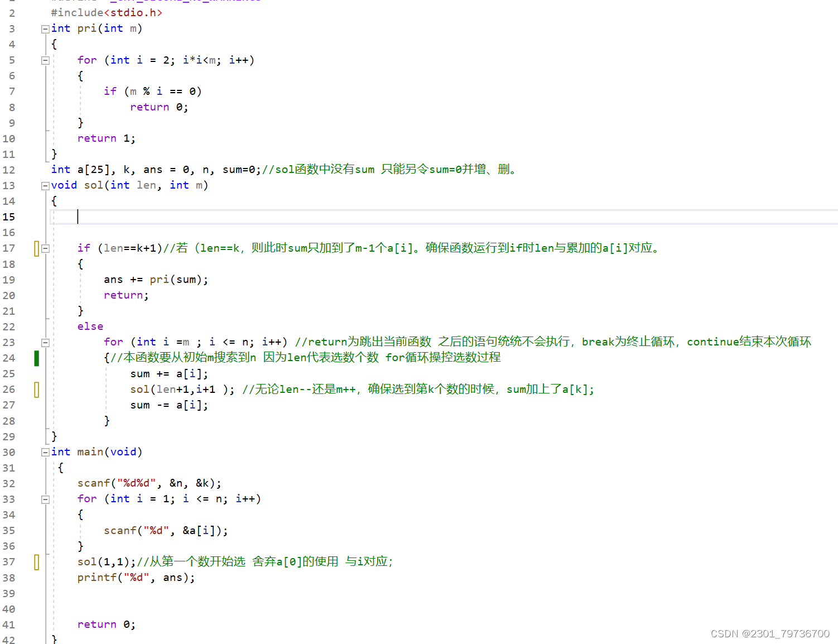Click line number 30 in the gutter
Viewport: 838px width, 644px height.
9,452
